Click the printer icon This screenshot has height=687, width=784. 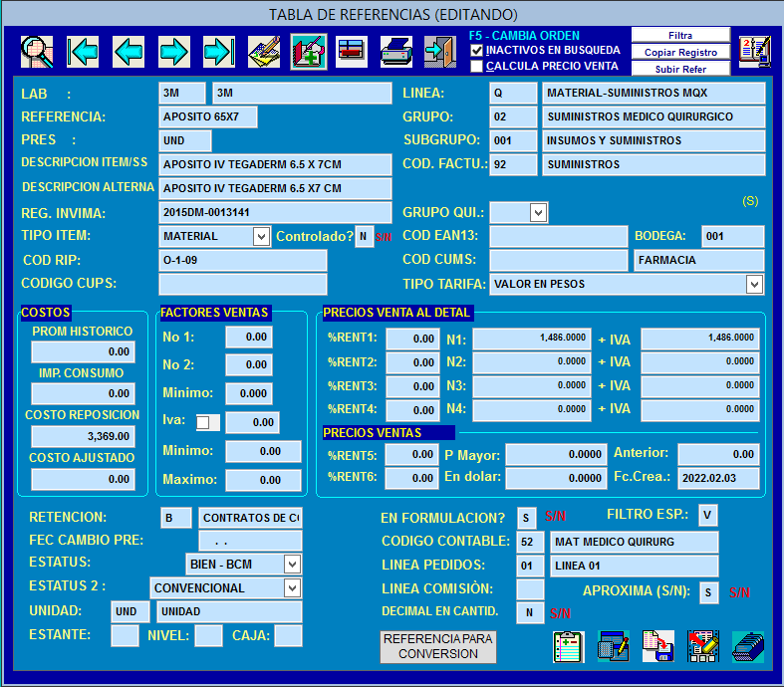(x=396, y=52)
